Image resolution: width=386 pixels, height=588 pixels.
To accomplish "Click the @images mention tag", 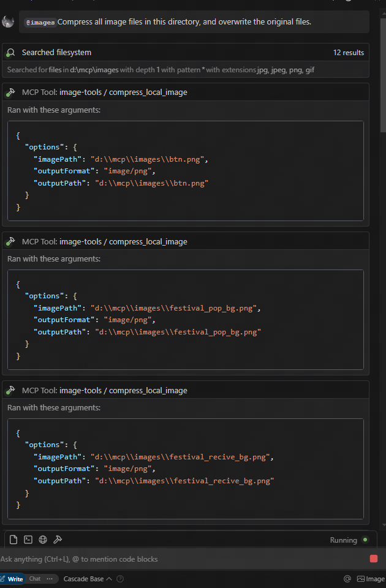I will (40, 22).
